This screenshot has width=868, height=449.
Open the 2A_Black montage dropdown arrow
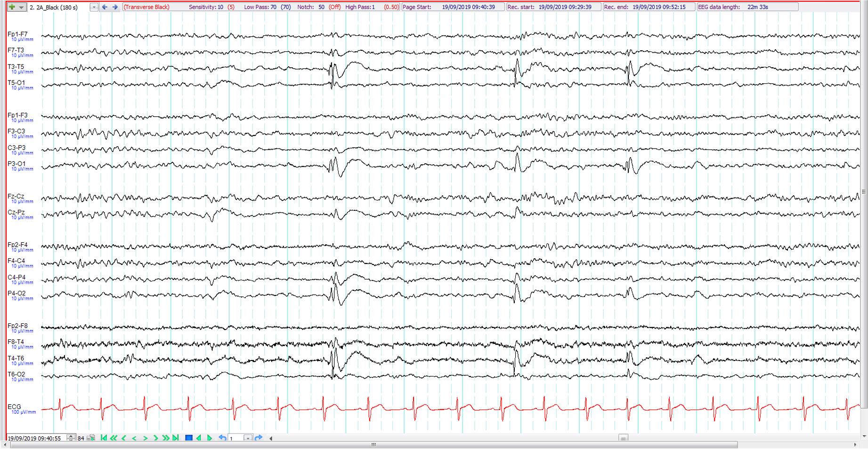(94, 7)
